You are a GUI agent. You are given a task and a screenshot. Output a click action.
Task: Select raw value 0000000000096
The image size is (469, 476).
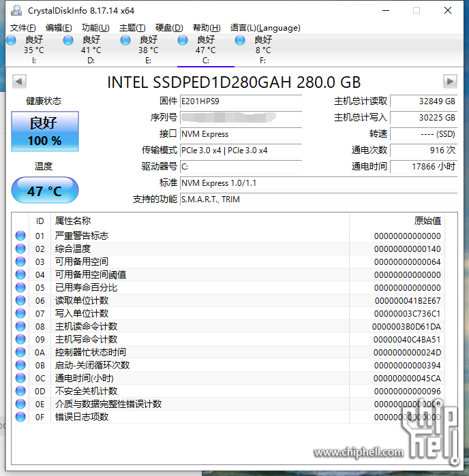[x=407, y=392]
